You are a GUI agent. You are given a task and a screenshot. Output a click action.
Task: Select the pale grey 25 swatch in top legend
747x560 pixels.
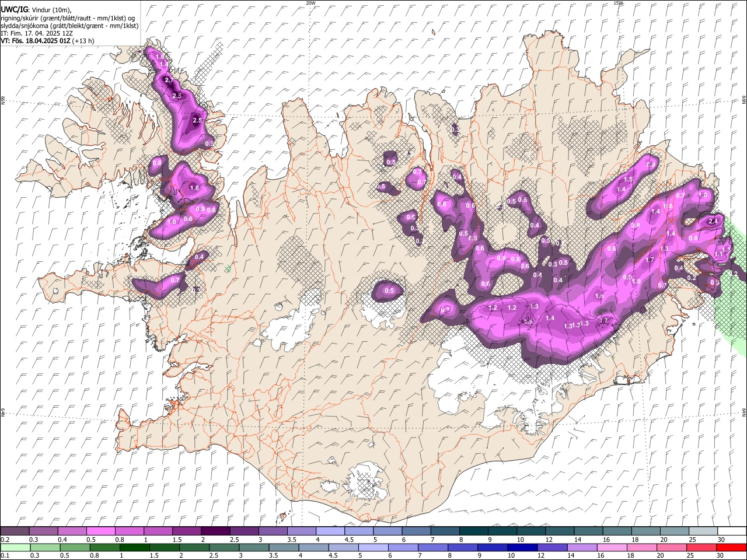[x=703, y=531]
